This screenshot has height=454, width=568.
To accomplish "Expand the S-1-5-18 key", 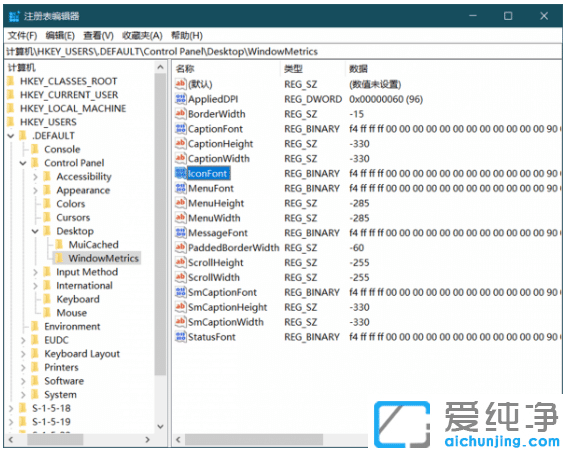I will (11, 408).
